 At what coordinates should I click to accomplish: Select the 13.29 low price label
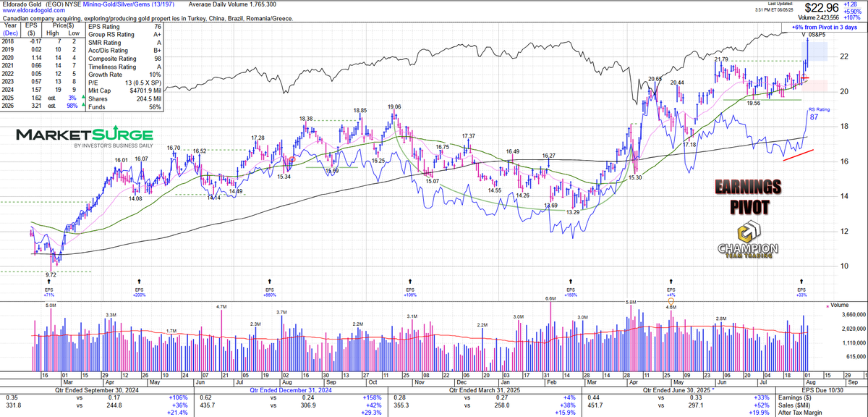(574, 212)
